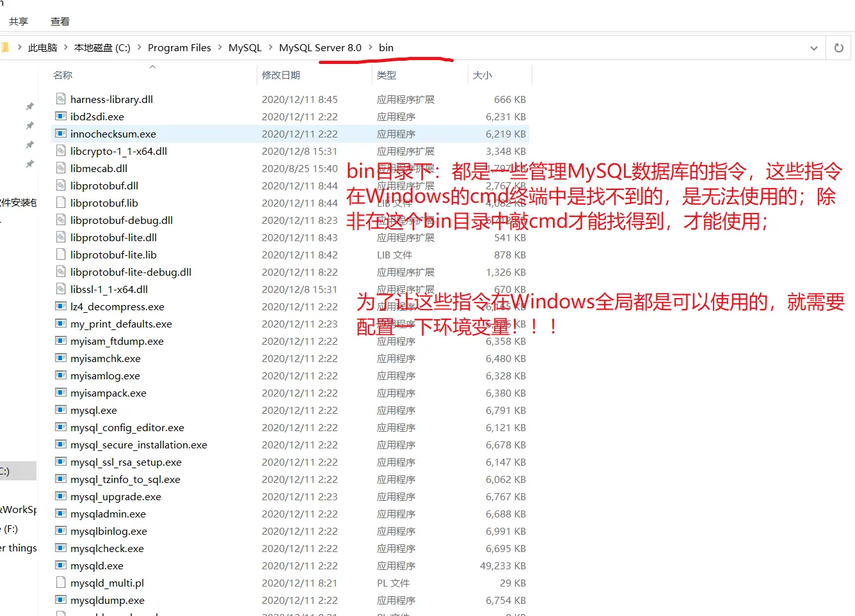Click the mysqlcheck.exe application icon
The image size is (855, 616).
point(61,548)
